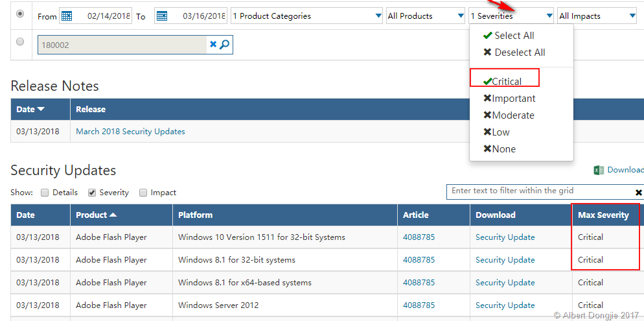Clear the 180002 search box text
Screen dimensions: 644x321
click(213, 45)
